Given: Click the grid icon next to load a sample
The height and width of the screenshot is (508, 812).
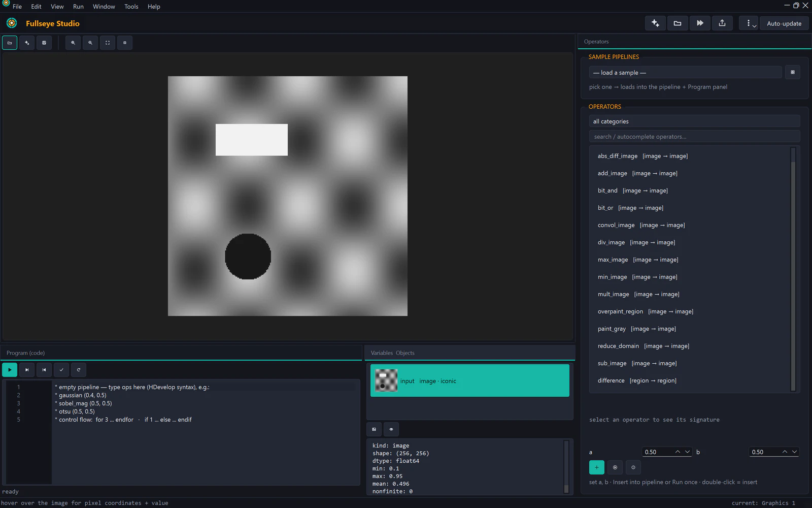Looking at the screenshot, I should pos(793,72).
